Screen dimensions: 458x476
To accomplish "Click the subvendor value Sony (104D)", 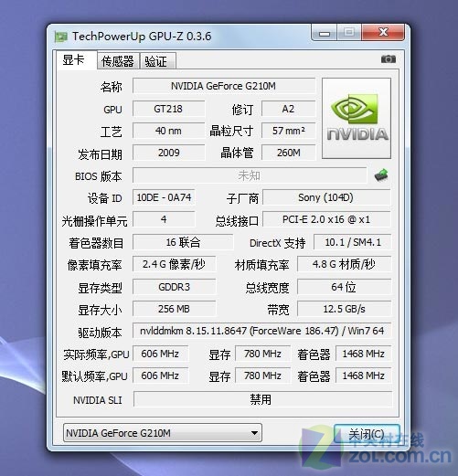I will (x=326, y=197).
